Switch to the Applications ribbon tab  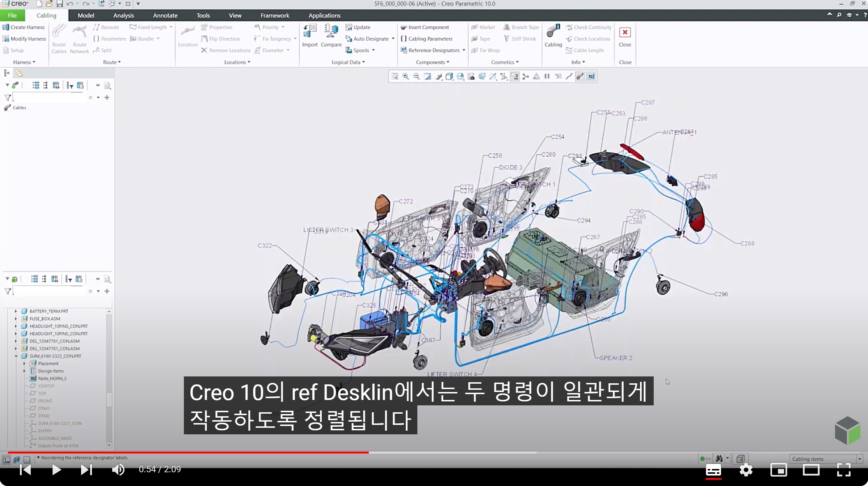point(324,15)
